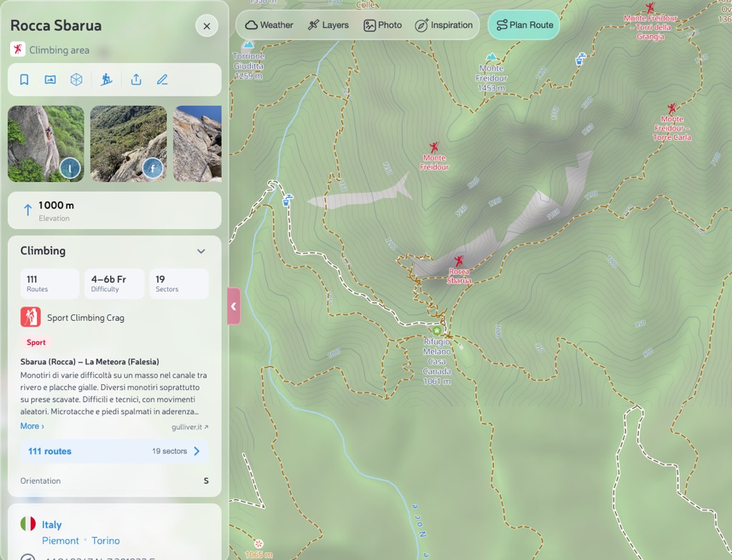This screenshot has height=560, width=732.
Task: Select Rocca Sbarua climbing marker on map
Action: point(460,261)
